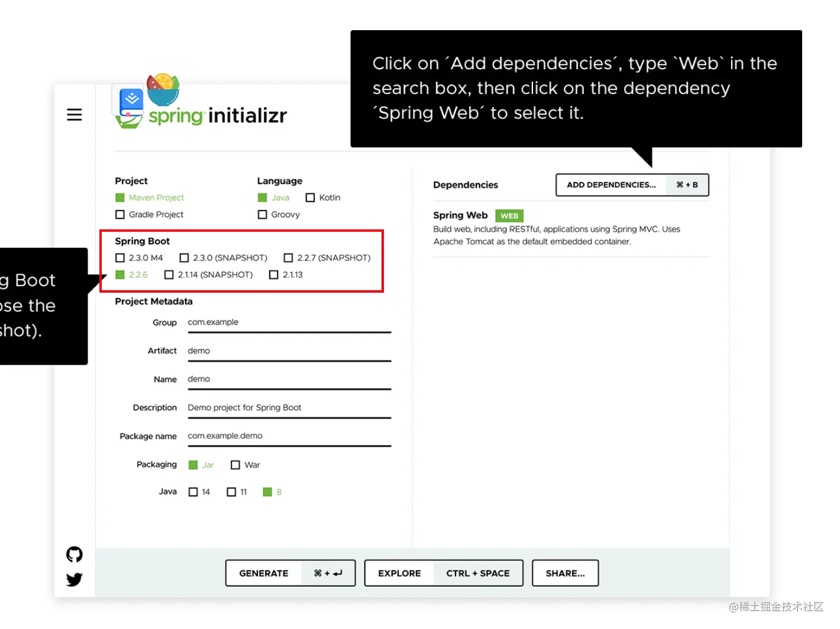
Task: Select Maven Project option
Action: tap(150, 197)
